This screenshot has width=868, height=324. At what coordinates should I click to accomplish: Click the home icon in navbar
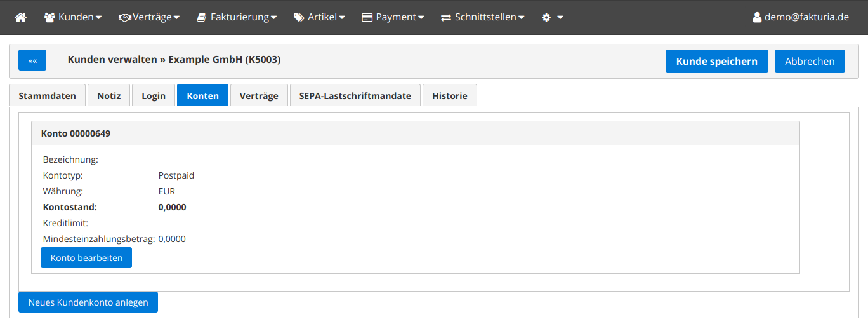tap(21, 17)
